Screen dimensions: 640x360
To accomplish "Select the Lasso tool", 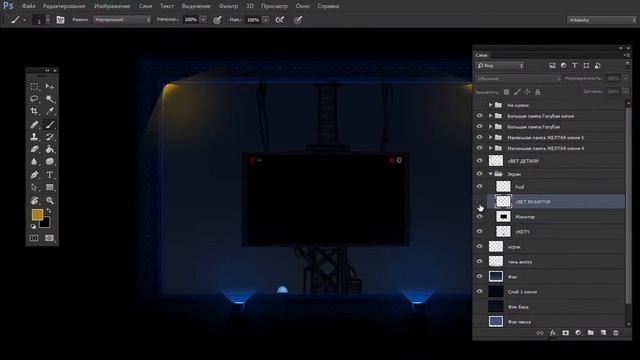I will point(34,99).
